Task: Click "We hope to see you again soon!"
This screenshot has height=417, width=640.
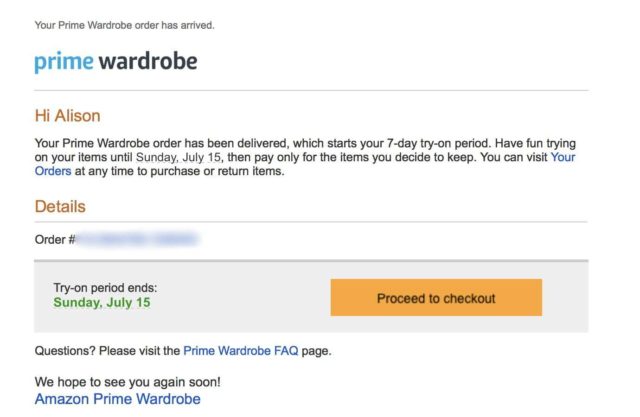Action: 126,382
